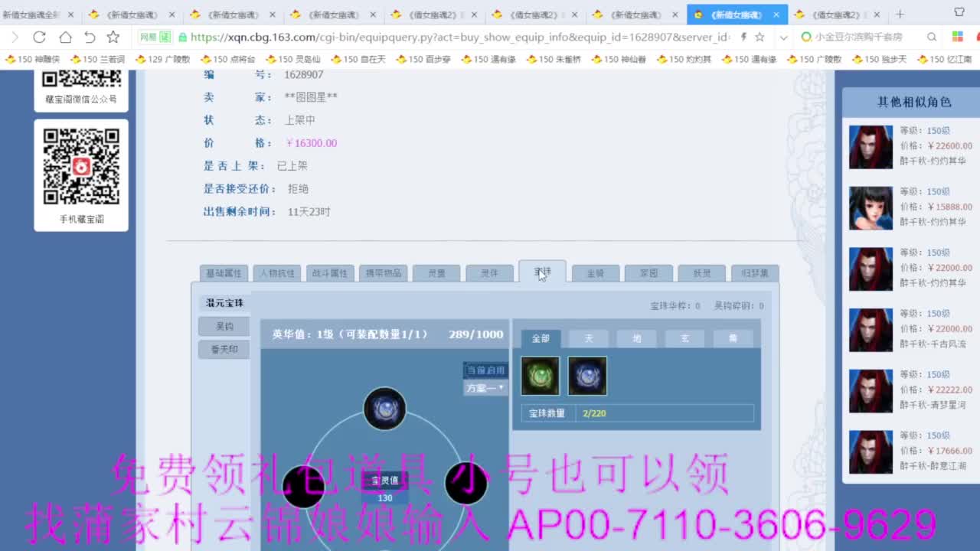Click the 英华值 289/1000 progress bar
980x551 pixels.
coord(383,334)
